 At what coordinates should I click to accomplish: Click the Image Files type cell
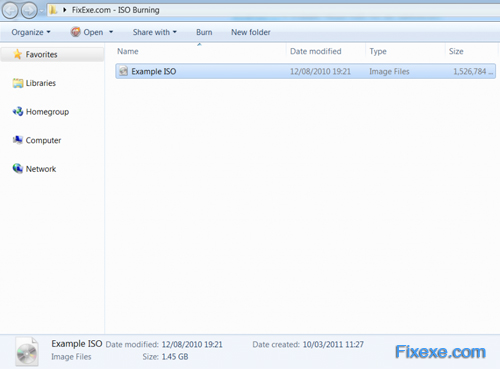(x=389, y=72)
